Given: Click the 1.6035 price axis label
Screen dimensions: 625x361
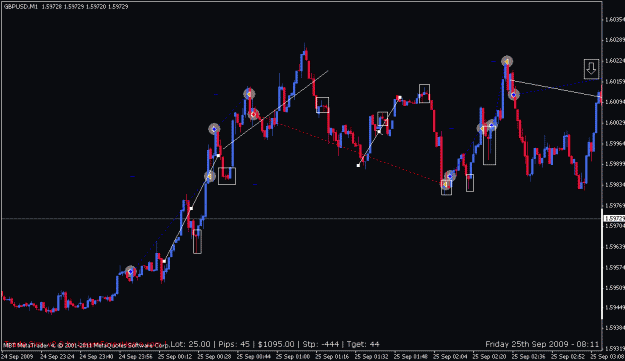Looking at the screenshot, I should click(x=615, y=20).
